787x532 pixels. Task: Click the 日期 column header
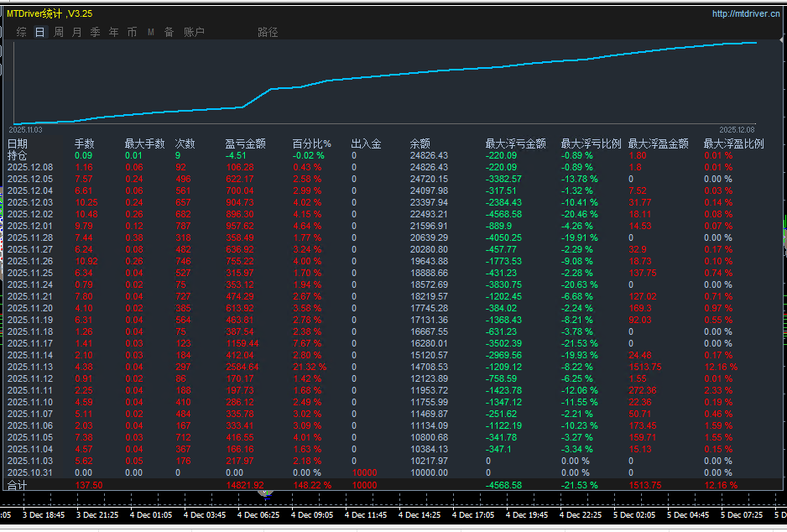(x=18, y=143)
